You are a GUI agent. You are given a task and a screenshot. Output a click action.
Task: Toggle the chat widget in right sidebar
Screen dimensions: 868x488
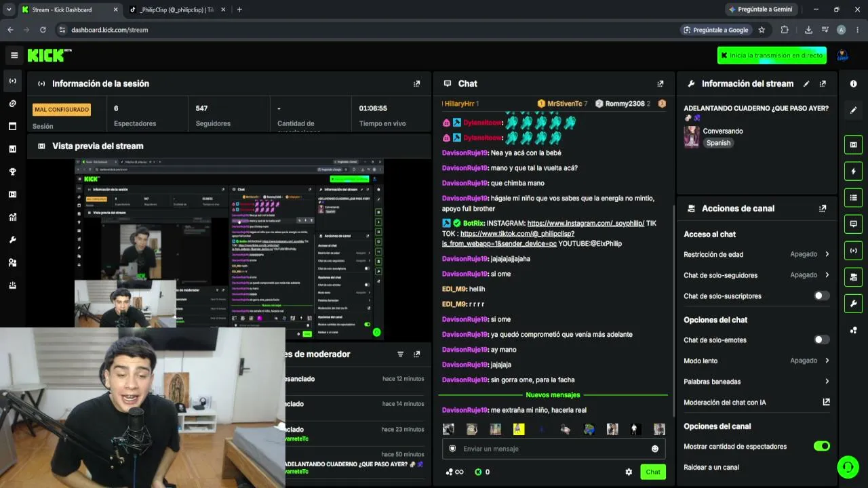pyautogui.click(x=853, y=224)
